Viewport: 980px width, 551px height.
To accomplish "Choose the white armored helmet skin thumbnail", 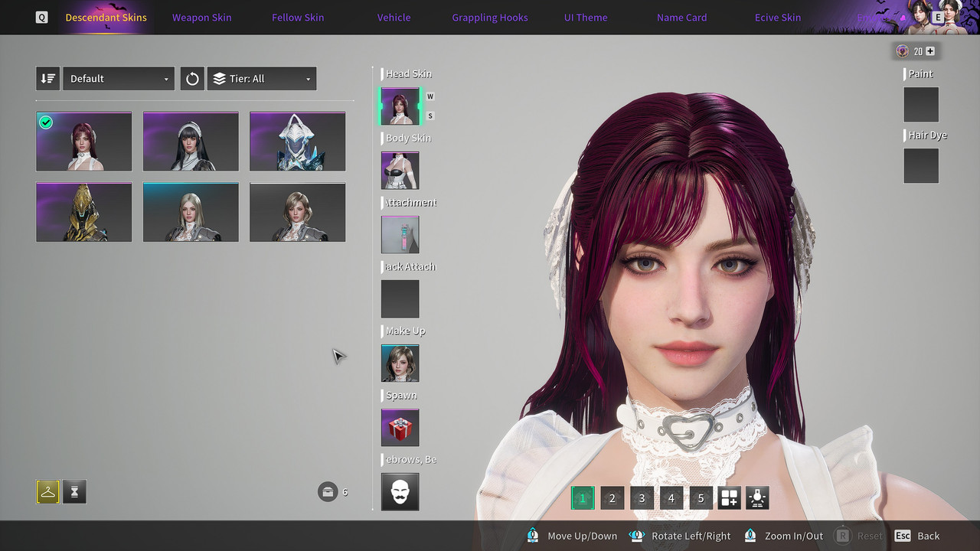I will coord(297,142).
